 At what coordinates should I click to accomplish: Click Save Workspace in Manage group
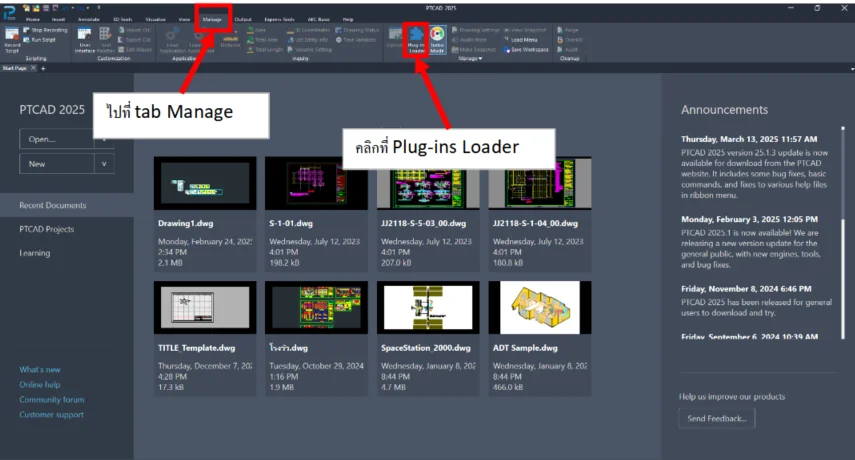point(526,50)
